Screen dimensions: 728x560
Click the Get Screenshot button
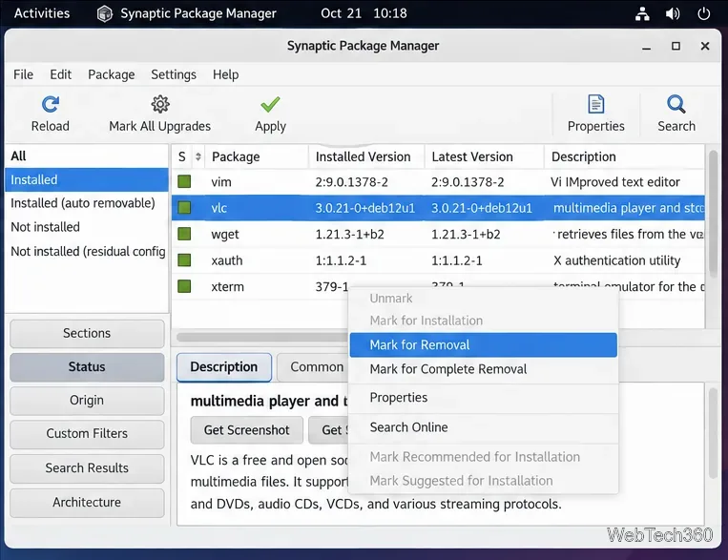pos(246,430)
